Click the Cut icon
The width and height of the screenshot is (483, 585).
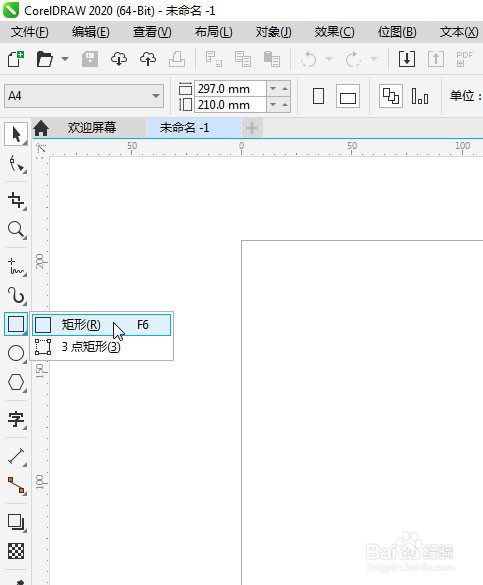tap(214, 59)
